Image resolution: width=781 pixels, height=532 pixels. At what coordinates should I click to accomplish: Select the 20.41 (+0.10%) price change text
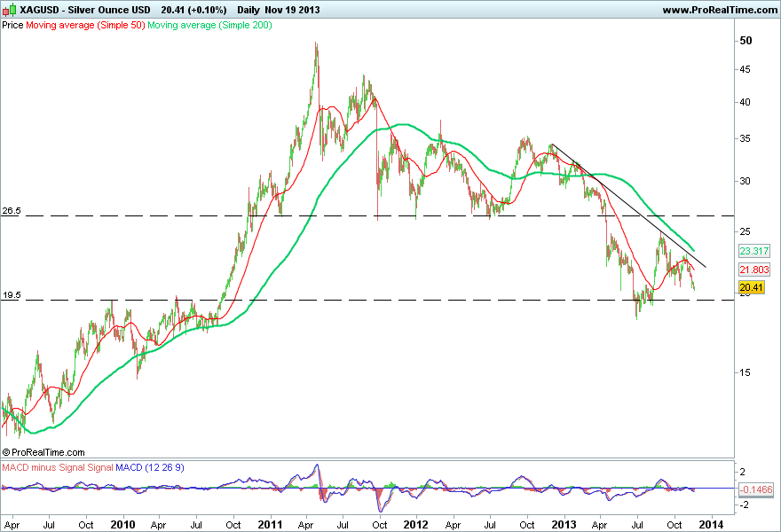click(x=193, y=10)
